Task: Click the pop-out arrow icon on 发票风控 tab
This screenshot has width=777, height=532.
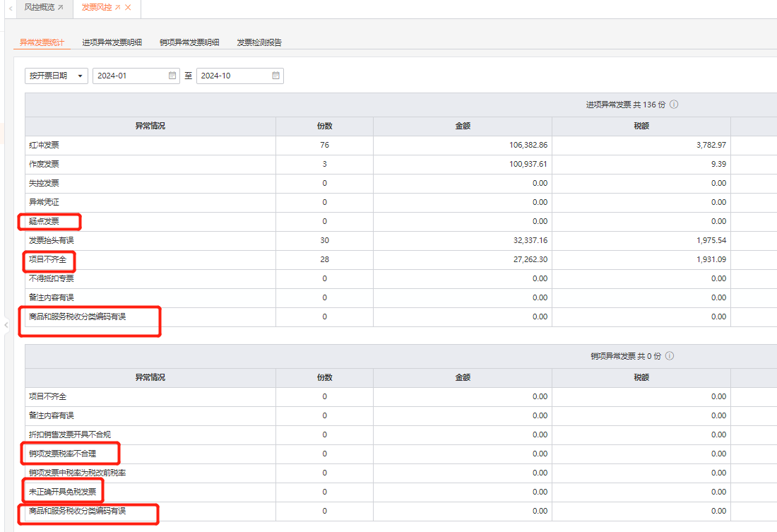Action: [x=117, y=8]
